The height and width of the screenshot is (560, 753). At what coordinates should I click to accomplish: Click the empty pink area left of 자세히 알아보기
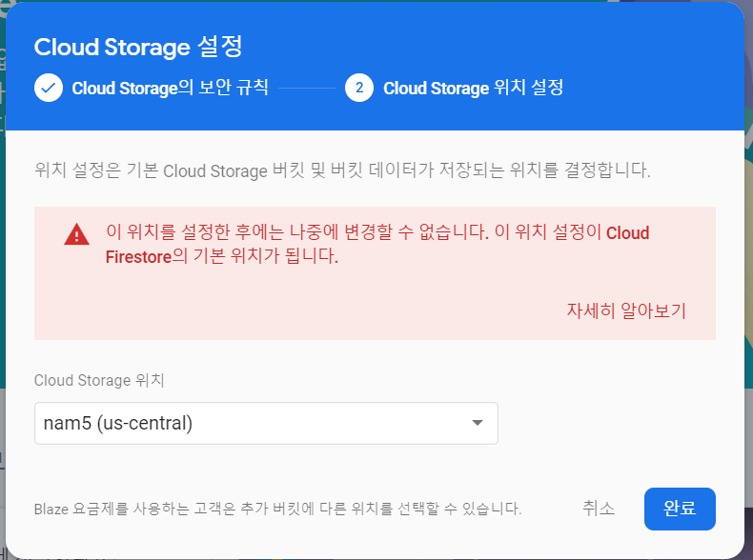point(286,310)
